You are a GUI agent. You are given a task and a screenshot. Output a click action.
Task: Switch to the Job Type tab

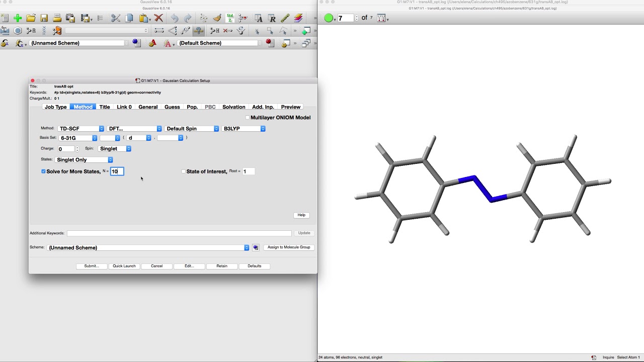pyautogui.click(x=56, y=107)
